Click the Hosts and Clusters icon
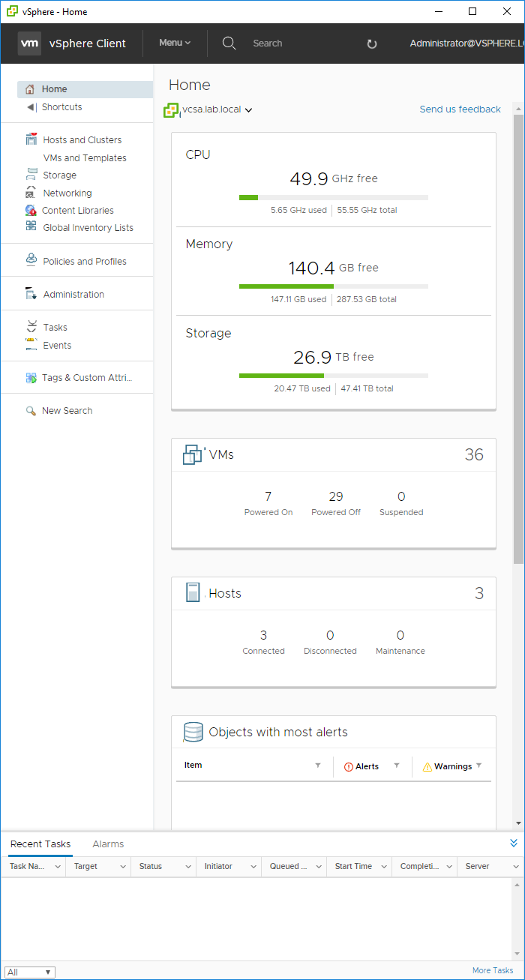 31,139
